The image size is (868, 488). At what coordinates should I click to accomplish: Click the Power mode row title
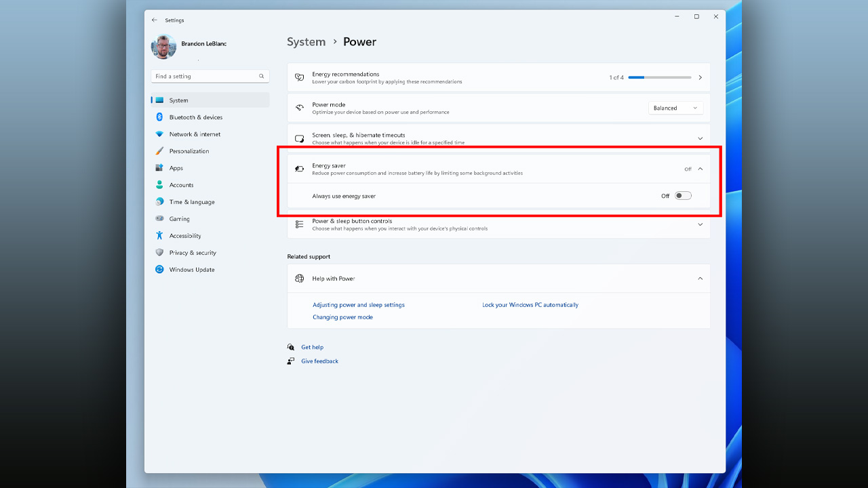[329, 104]
